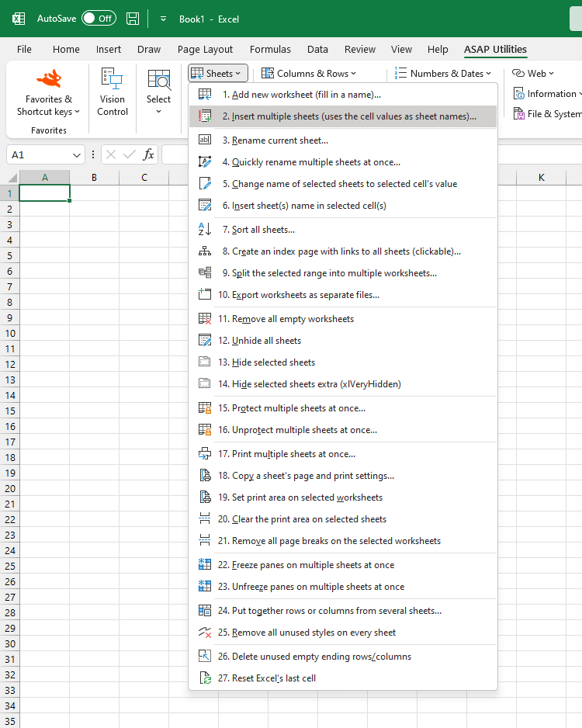Click Quickly rename multiple sheets icon
The height and width of the screenshot is (728, 582).
[205, 161]
